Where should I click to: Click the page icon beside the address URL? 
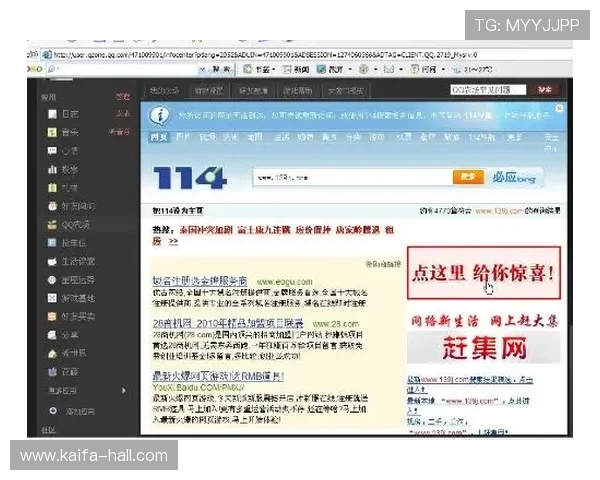47,55
